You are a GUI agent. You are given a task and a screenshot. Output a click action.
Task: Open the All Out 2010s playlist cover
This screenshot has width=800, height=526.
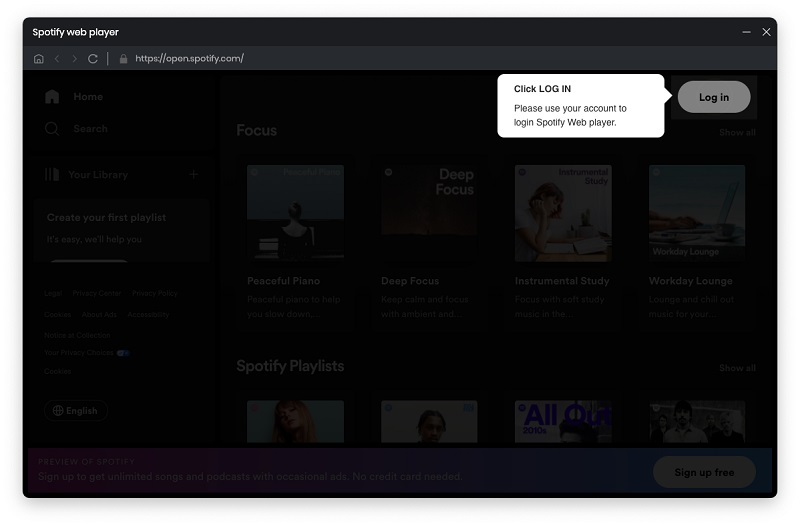click(x=563, y=421)
